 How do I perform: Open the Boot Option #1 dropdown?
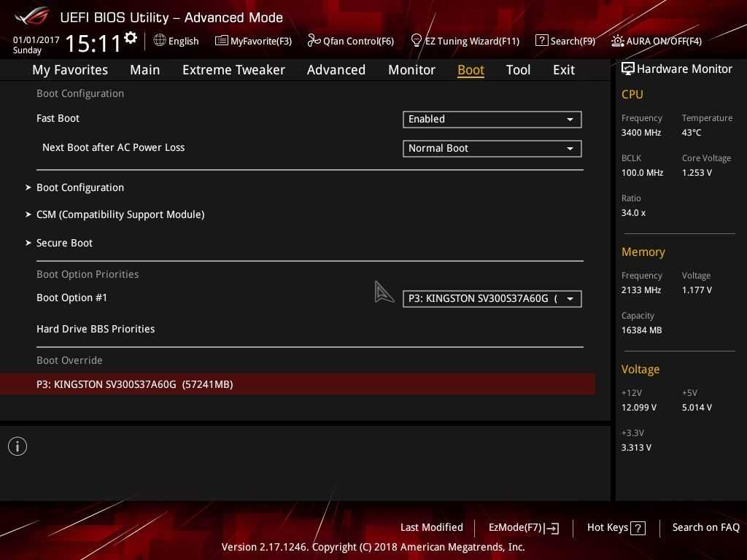point(492,298)
